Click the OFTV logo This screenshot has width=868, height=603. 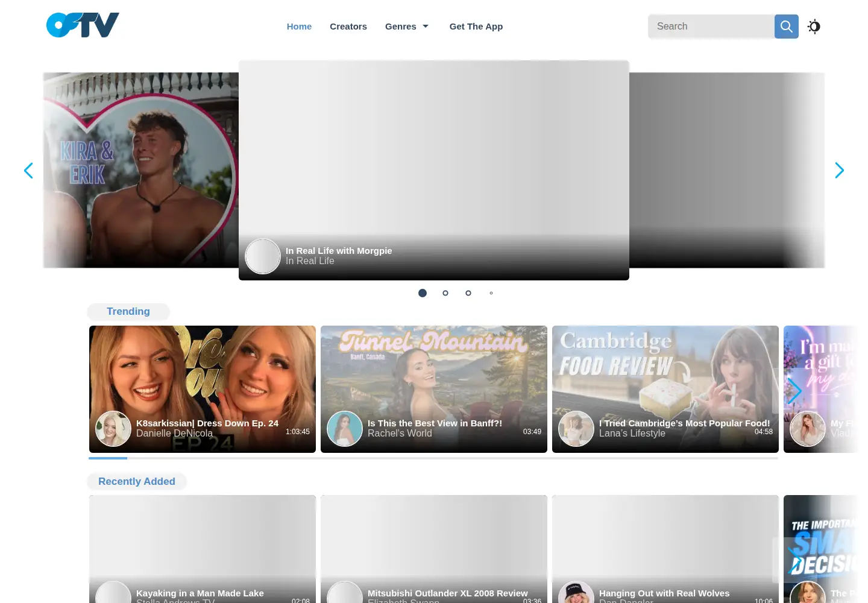[83, 25]
